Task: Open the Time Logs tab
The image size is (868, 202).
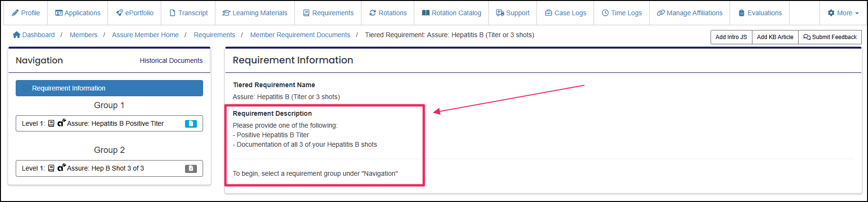Action: pos(622,13)
